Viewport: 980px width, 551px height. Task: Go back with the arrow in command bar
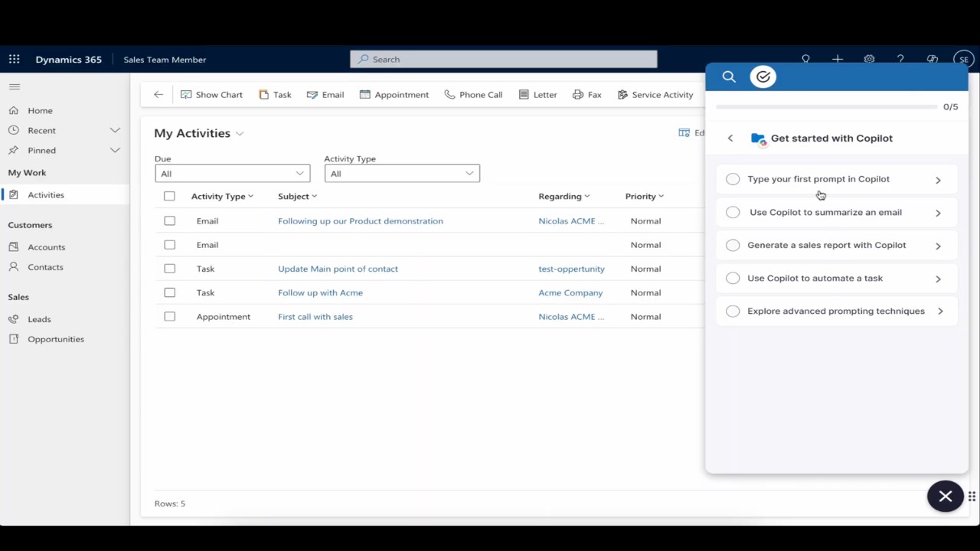(158, 94)
